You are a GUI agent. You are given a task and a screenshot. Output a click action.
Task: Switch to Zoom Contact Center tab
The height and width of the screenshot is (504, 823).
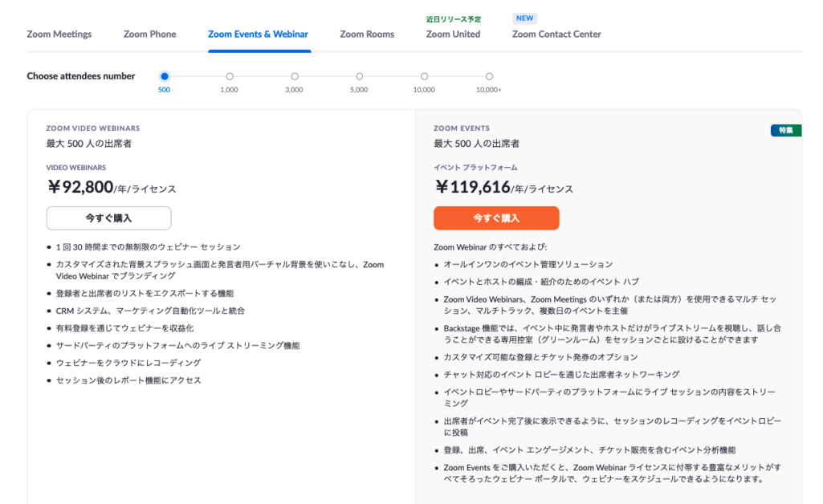556,35
